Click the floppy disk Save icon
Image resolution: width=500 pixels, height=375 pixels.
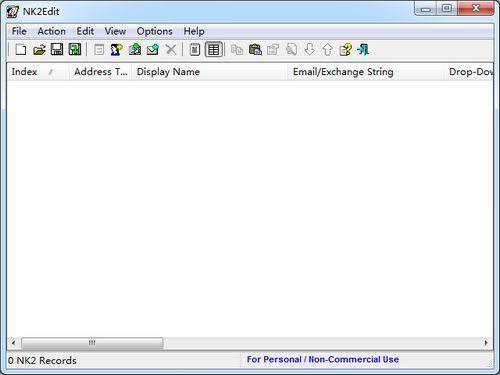coord(57,50)
